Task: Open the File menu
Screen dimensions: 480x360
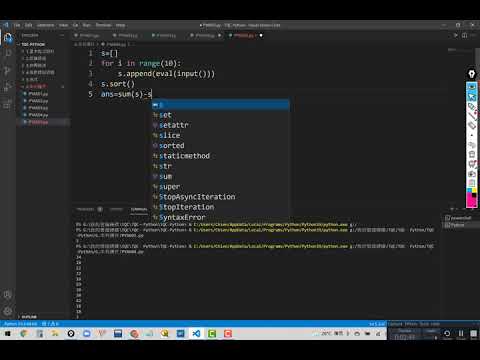Action: coord(17,25)
